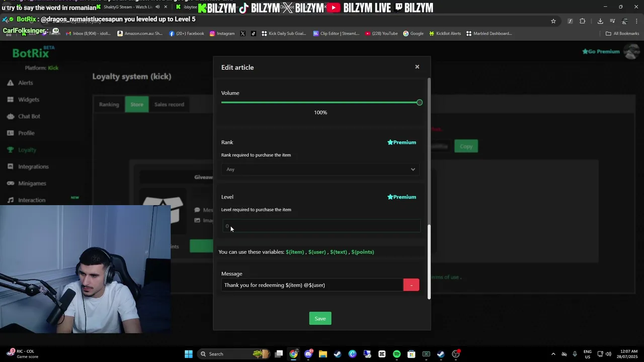Click the Premium badge beside Level
Screen dimensions: 644x362
tap(401, 197)
